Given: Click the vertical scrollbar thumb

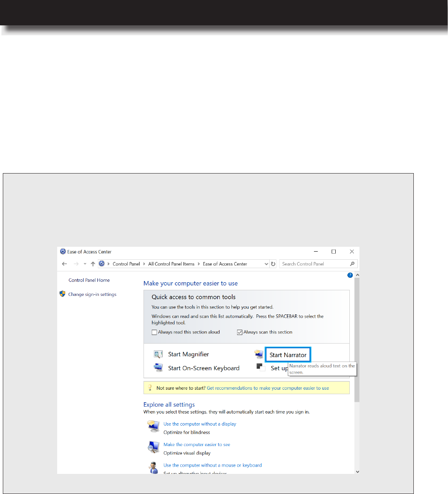Looking at the screenshot, I should pos(357,340).
